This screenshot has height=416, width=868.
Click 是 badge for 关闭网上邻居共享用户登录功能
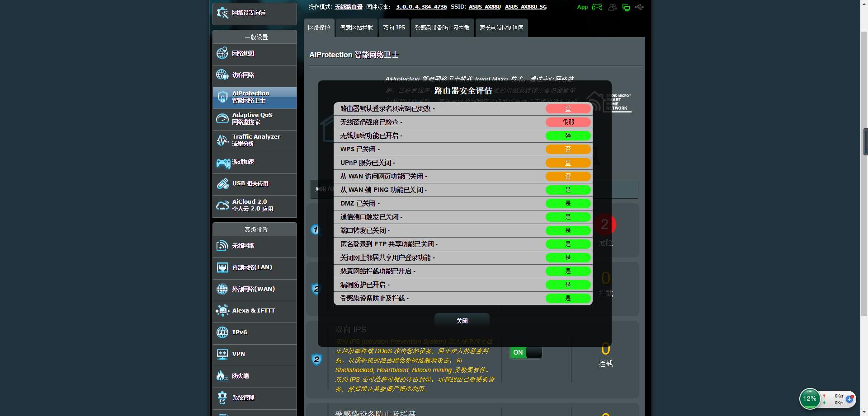pos(568,258)
